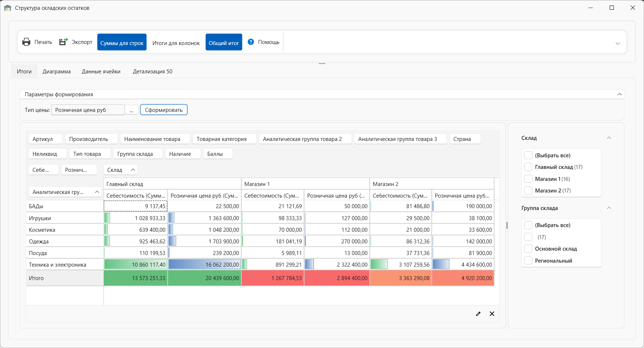
Task: Click the horizontal splitter dots under the toolbar
Action: [x=322, y=64]
